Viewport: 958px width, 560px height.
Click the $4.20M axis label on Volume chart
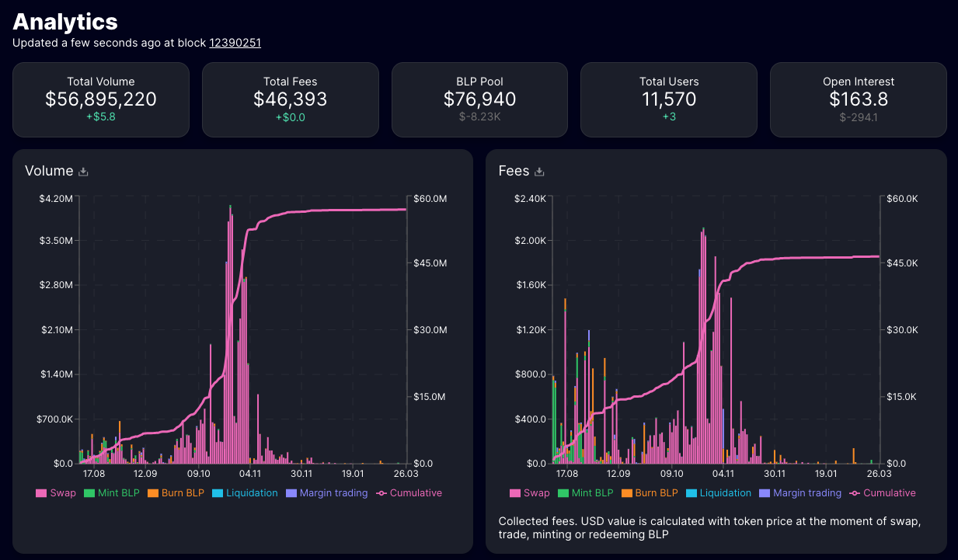pyautogui.click(x=56, y=199)
